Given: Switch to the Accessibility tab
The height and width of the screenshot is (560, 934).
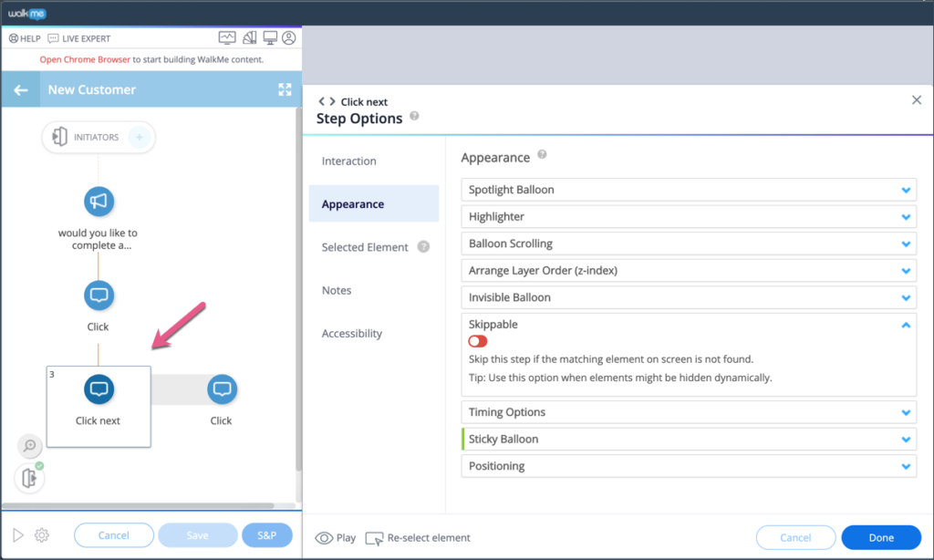Looking at the screenshot, I should click(352, 334).
